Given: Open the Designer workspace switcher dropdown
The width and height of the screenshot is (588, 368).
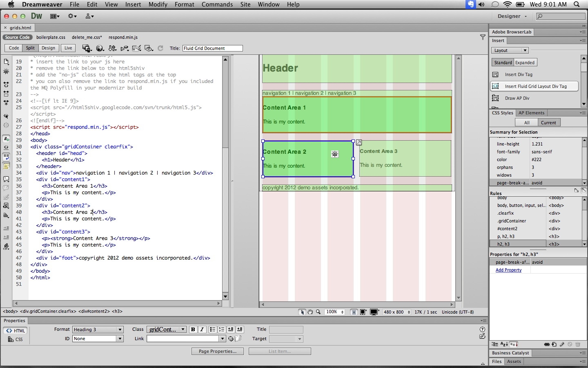Looking at the screenshot, I should 512,16.
